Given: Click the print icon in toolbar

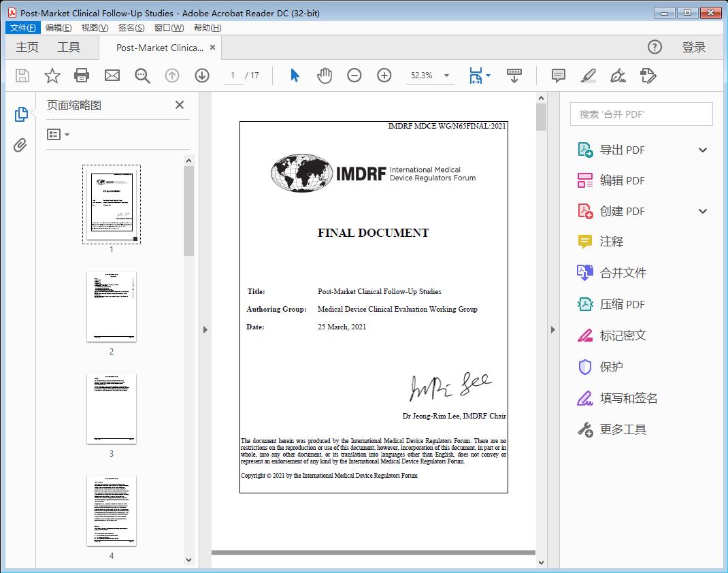Looking at the screenshot, I should point(82,76).
